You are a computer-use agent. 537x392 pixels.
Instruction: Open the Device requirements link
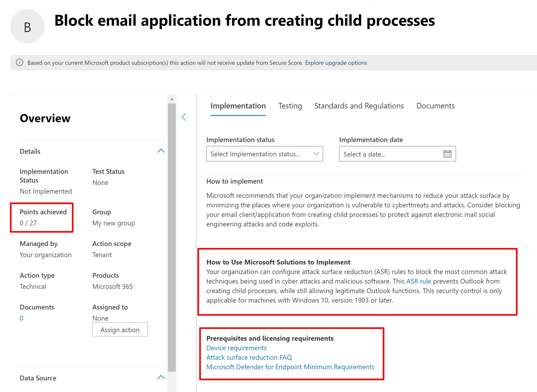tap(236, 348)
